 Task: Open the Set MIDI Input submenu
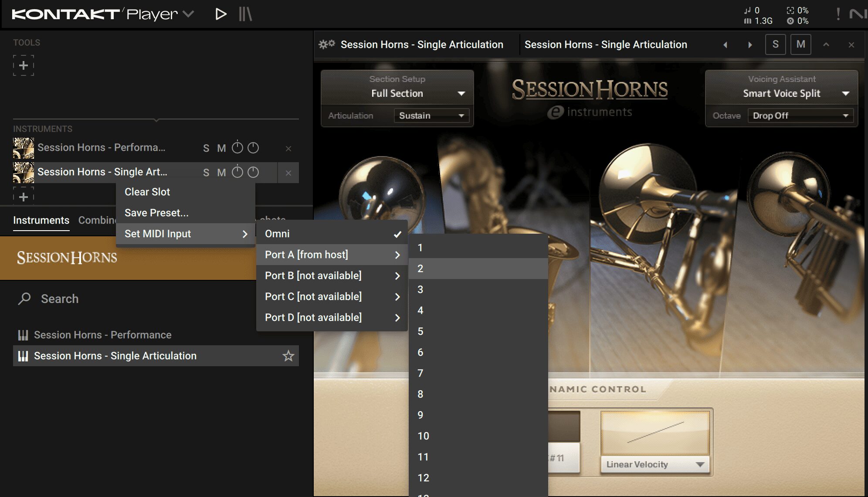[186, 234]
